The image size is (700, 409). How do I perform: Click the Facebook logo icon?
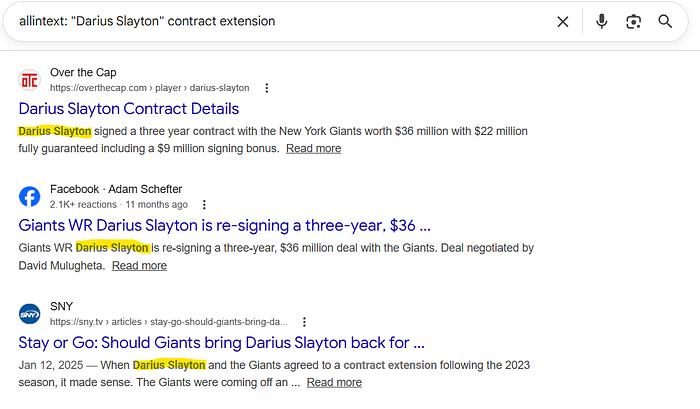click(x=30, y=197)
